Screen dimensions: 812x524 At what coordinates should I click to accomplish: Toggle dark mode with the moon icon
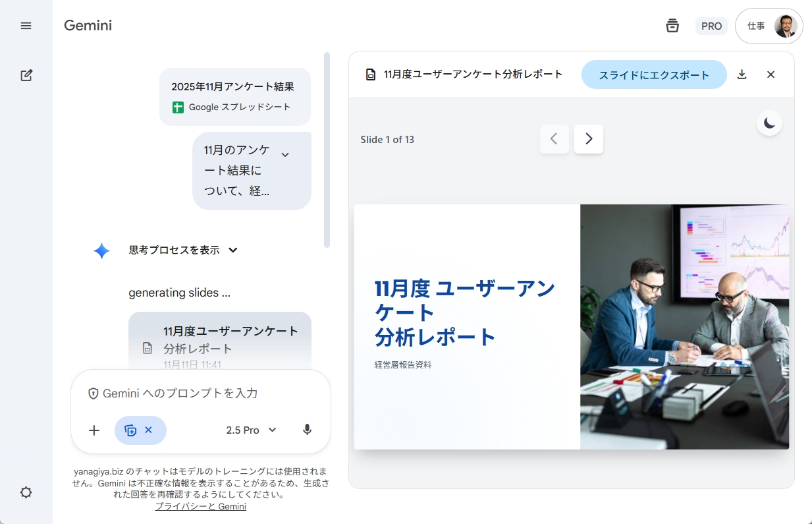point(769,123)
